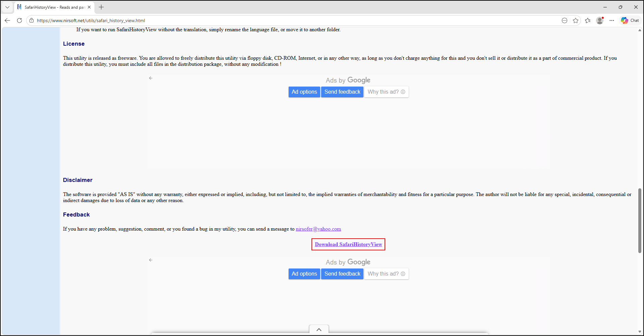
Task: Click Send feedback in the lower ad
Action: 342,274
